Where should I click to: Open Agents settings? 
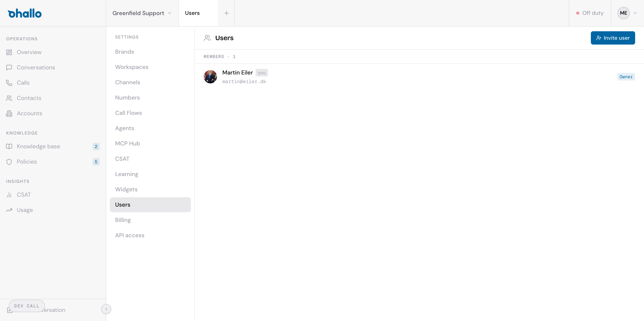click(x=150, y=128)
